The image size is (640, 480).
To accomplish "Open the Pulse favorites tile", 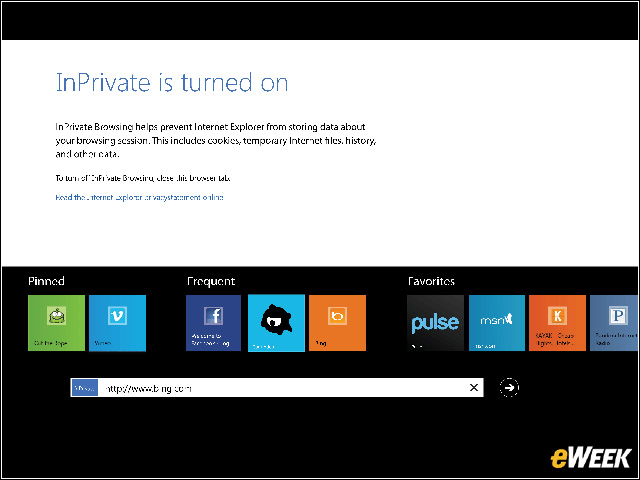I will tap(436, 323).
